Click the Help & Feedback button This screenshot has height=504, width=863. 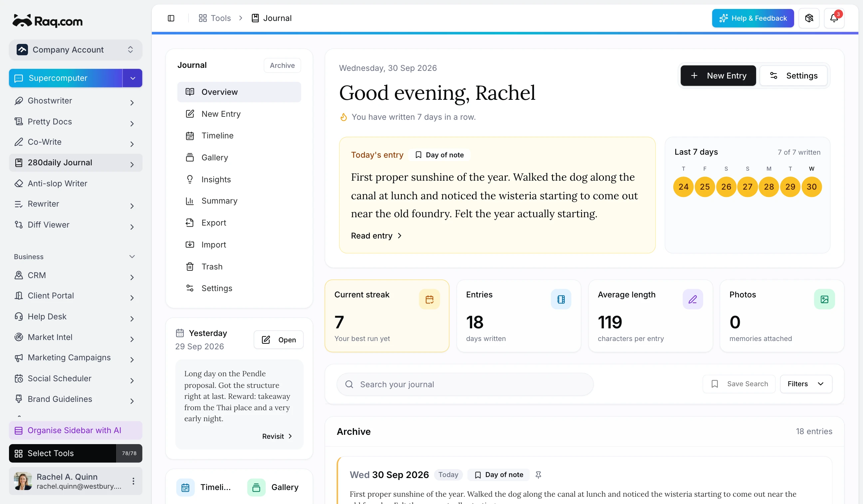point(753,18)
